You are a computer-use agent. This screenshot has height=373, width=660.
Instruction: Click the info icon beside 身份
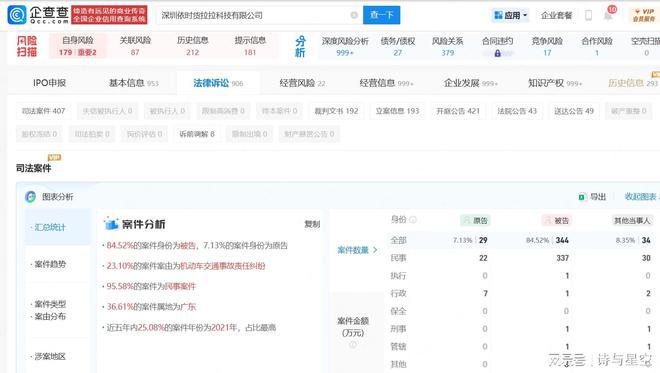(x=413, y=220)
